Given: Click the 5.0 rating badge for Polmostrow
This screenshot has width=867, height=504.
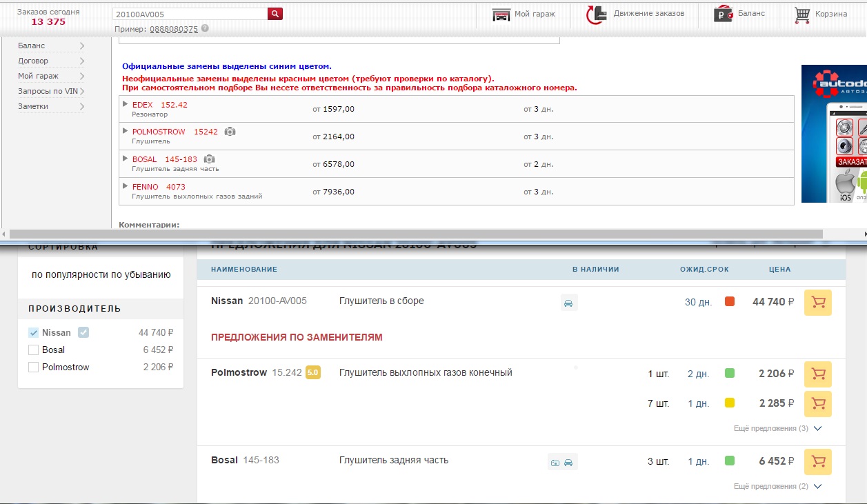Looking at the screenshot, I should [313, 373].
